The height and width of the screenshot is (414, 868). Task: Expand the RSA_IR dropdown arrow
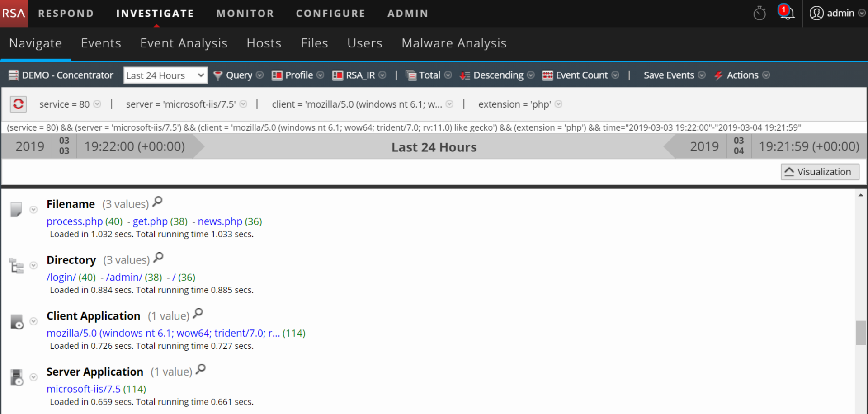click(x=382, y=75)
